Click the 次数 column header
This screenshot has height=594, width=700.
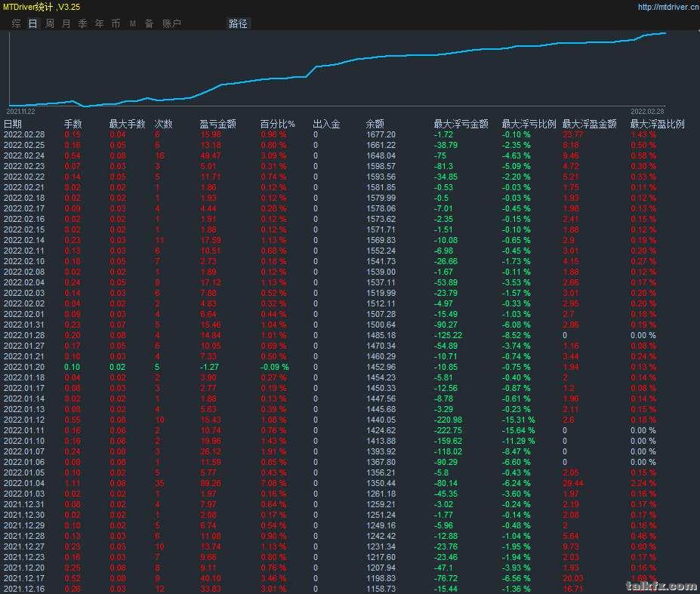pos(163,124)
